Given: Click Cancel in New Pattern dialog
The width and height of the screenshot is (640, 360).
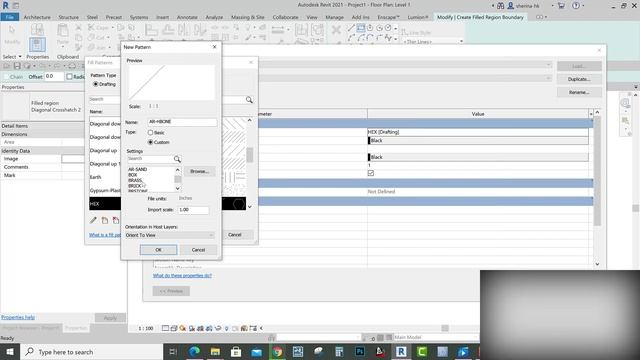Looking at the screenshot, I should [x=198, y=250].
